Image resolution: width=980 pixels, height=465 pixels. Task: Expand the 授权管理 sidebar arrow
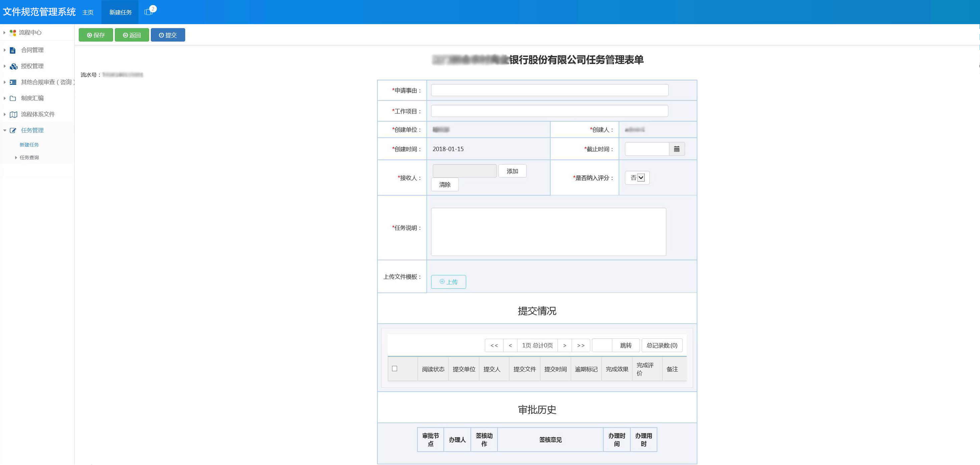click(x=4, y=66)
